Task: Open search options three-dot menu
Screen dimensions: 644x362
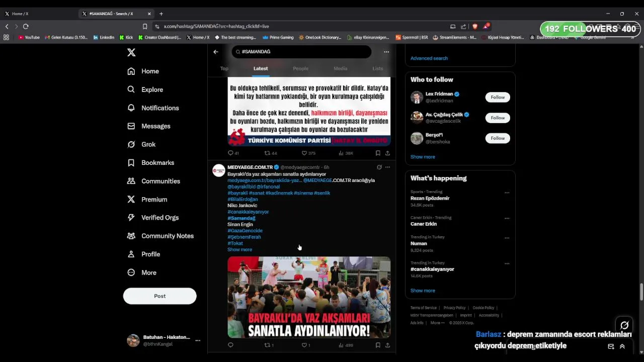Action: click(386, 52)
